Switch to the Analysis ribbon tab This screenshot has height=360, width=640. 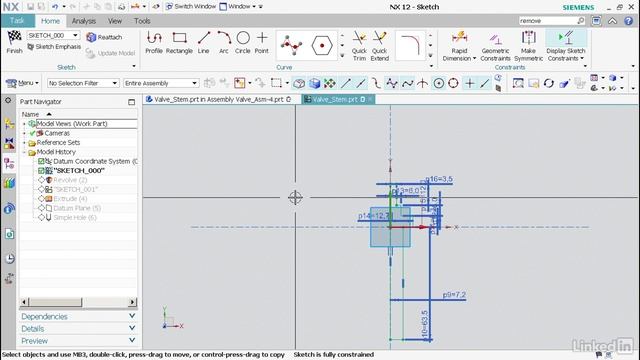coord(84,21)
